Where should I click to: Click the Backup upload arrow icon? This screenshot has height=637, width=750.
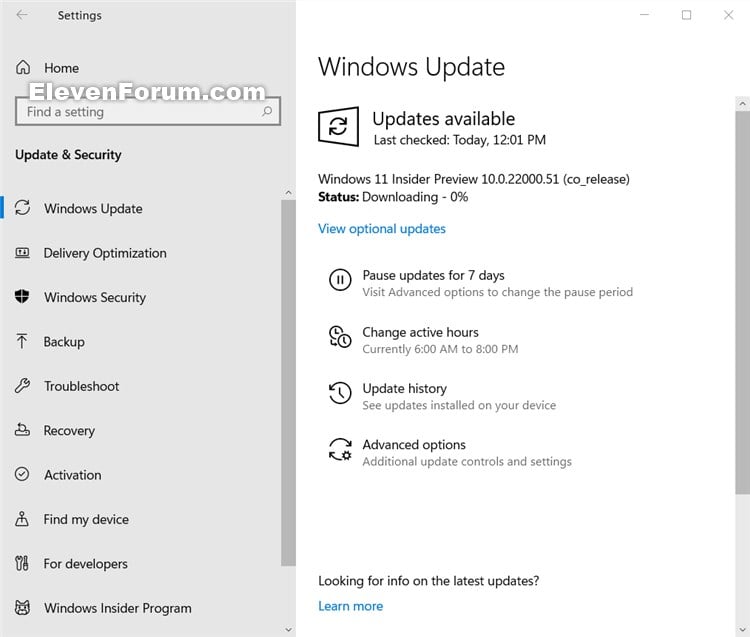point(22,341)
